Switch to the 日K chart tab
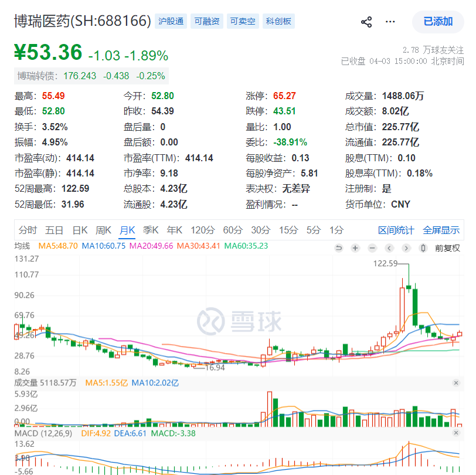The width and height of the screenshot is (476, 475). point(80,230)
